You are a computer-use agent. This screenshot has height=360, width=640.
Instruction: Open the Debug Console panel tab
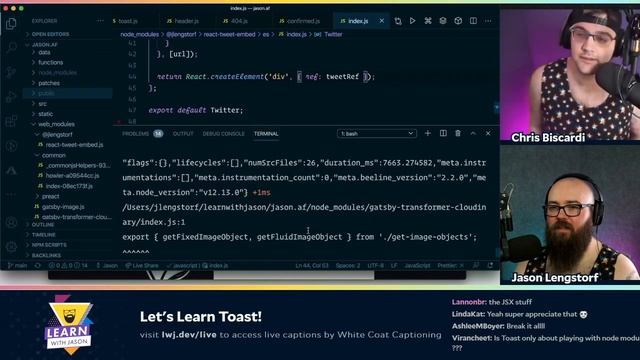(x=223, y=133)
